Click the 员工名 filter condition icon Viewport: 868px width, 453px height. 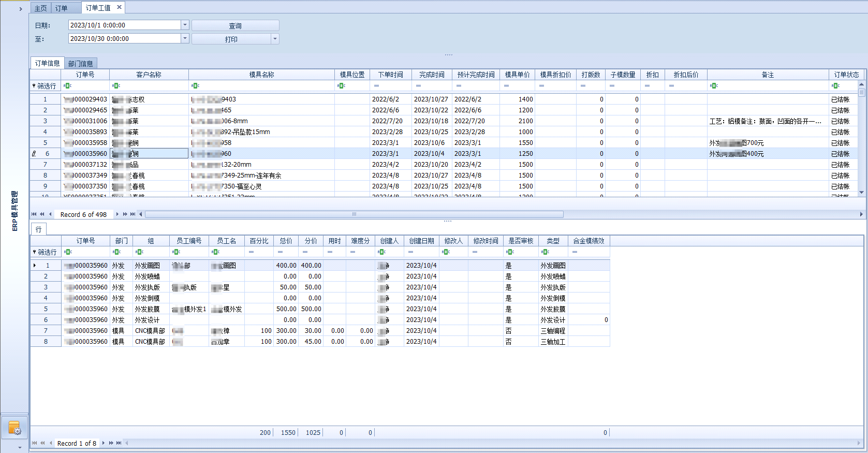point(216,252)
